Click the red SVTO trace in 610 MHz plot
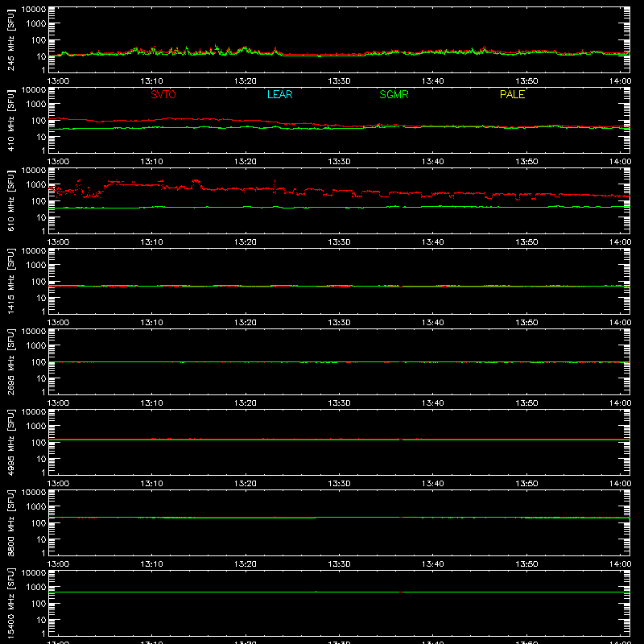Screen dimensions: 644x644 [339, 191]
